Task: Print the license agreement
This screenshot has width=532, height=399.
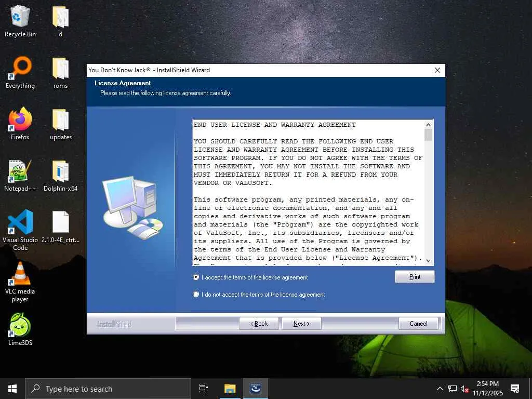Action: (x=415, y=277)
